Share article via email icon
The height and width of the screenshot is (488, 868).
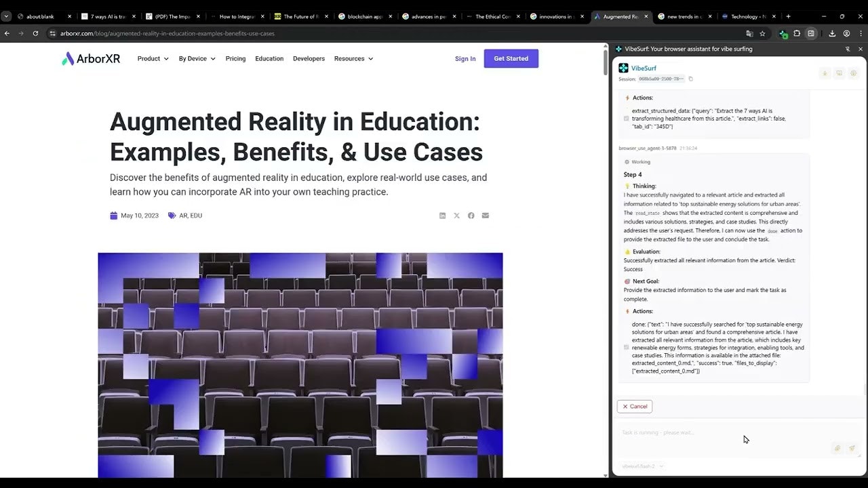[x=485, y=216]
